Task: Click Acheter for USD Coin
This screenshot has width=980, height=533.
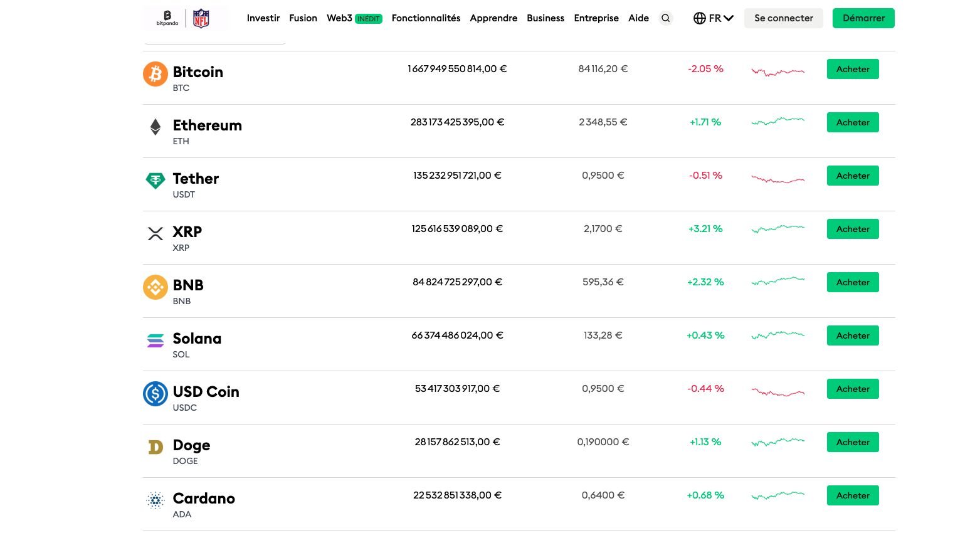Action: (853, 389)
